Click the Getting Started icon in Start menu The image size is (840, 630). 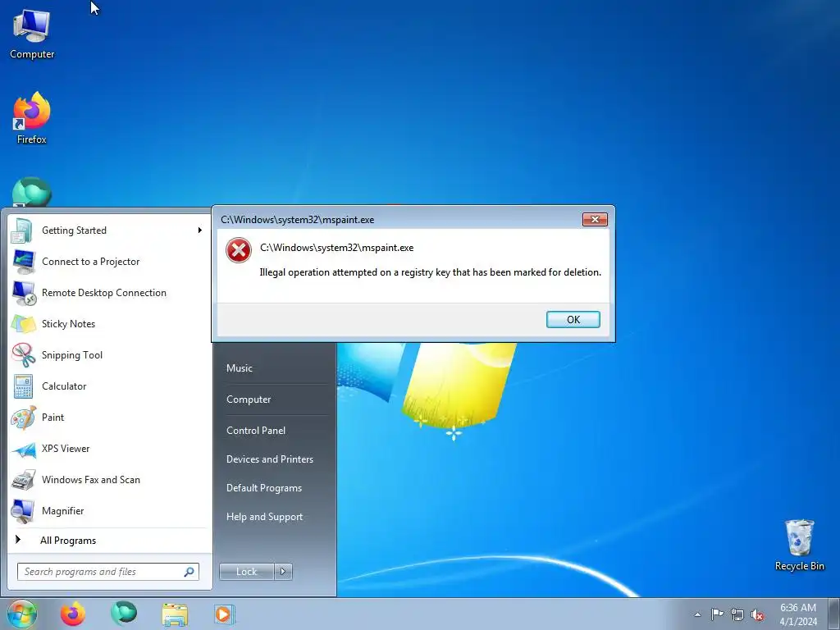(22, 231)
